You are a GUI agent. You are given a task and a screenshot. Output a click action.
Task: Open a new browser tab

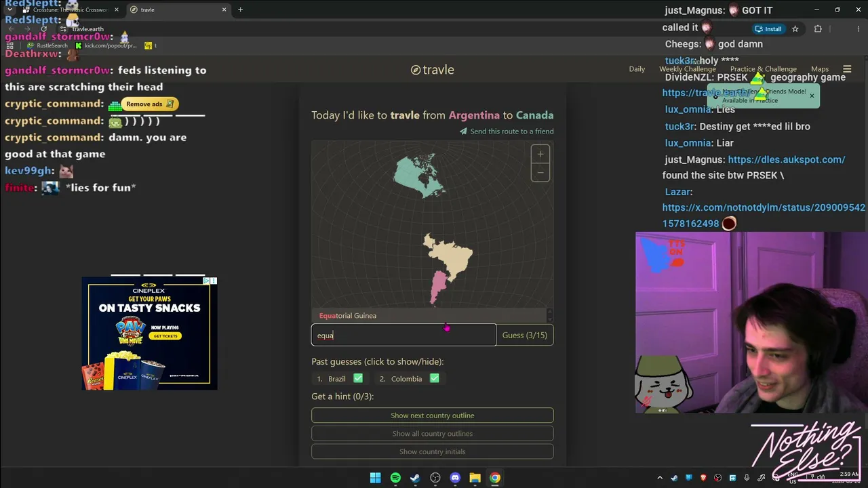[x=240, y=9]
